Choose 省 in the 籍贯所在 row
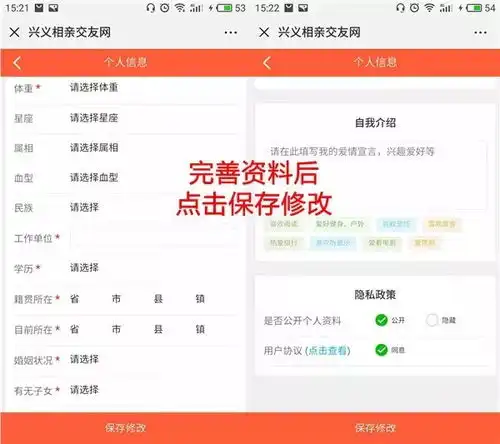The image size is (500, 444). [75, 299]
